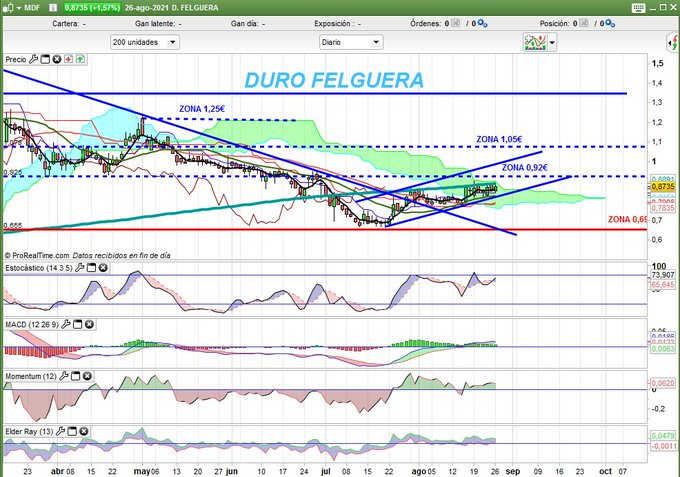Click the Gan día label
680x477 pixels.
point(245,23)
